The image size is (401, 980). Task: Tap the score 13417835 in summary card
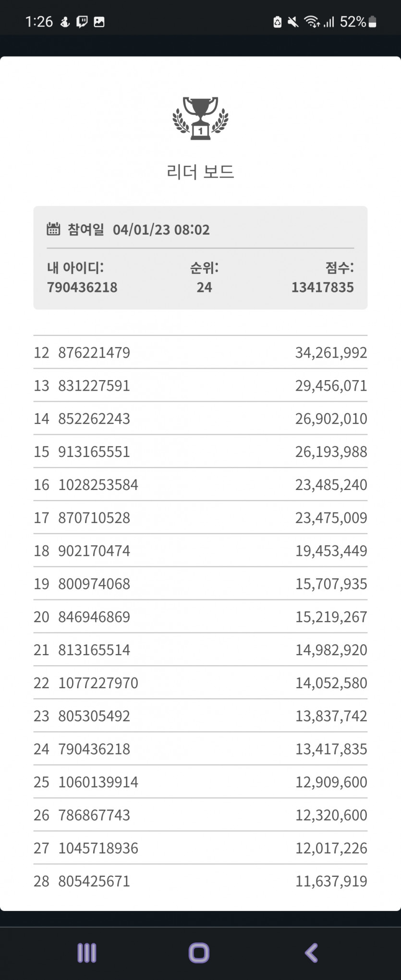click(x=323, y=287)
